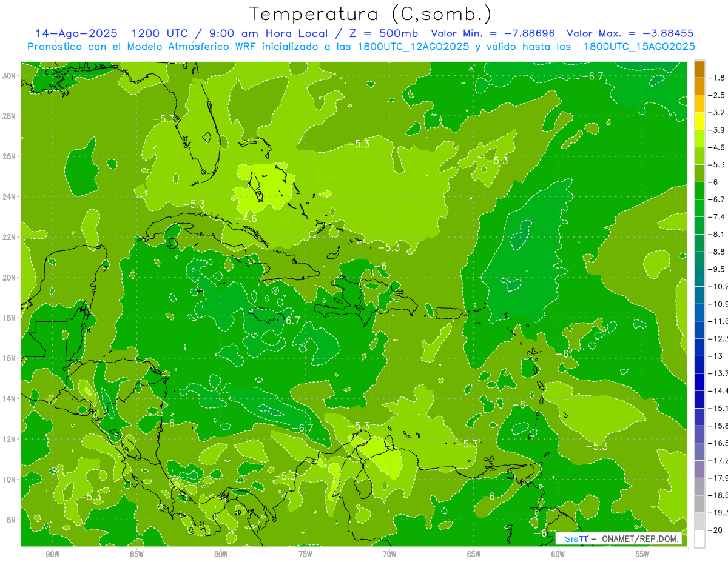Click the '-8.1' colorbar legend value
Screen dimensions: 728x562
coord(717,234)
